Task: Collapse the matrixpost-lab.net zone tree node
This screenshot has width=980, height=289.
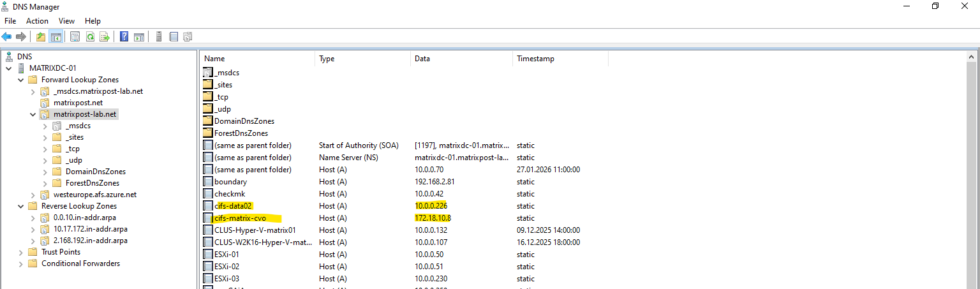Action: [x=33, y=114]
